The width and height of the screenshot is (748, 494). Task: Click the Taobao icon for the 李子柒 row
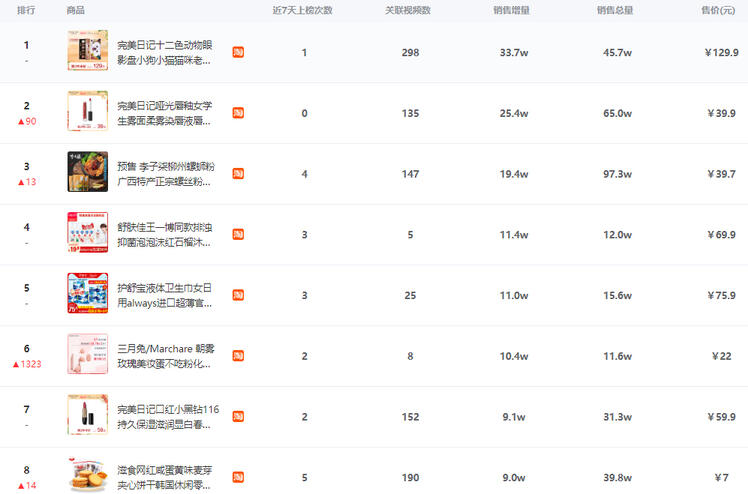238,173
